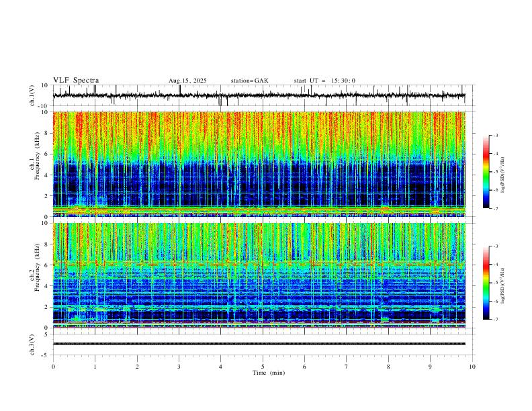
Task: Click the ch.1 color bar '-3' tick
Action: click(495, 135)
